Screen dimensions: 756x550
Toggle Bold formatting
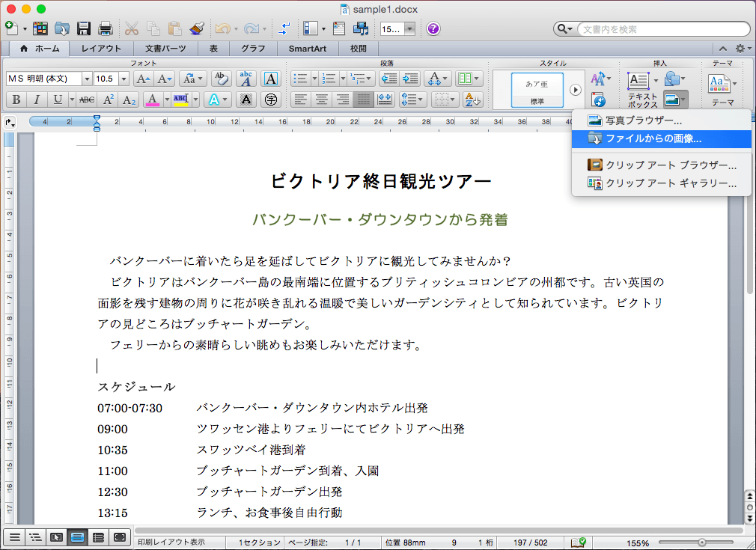point(16,100)
